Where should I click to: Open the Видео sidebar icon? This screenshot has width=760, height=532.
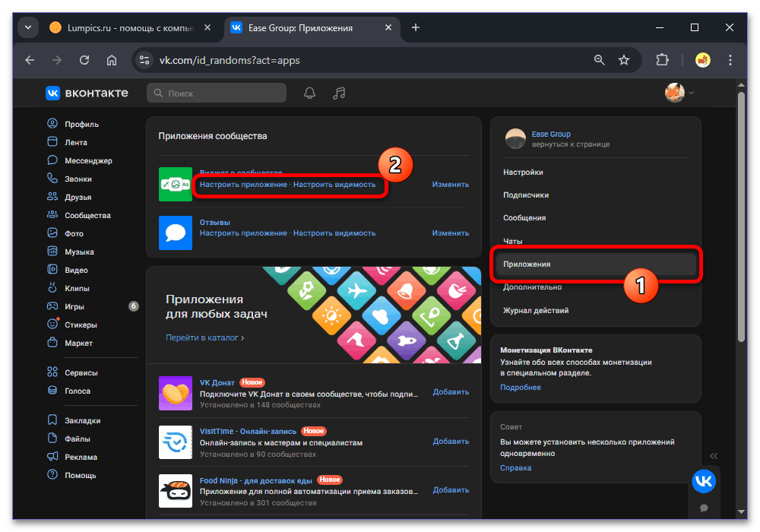click(52, 269)
